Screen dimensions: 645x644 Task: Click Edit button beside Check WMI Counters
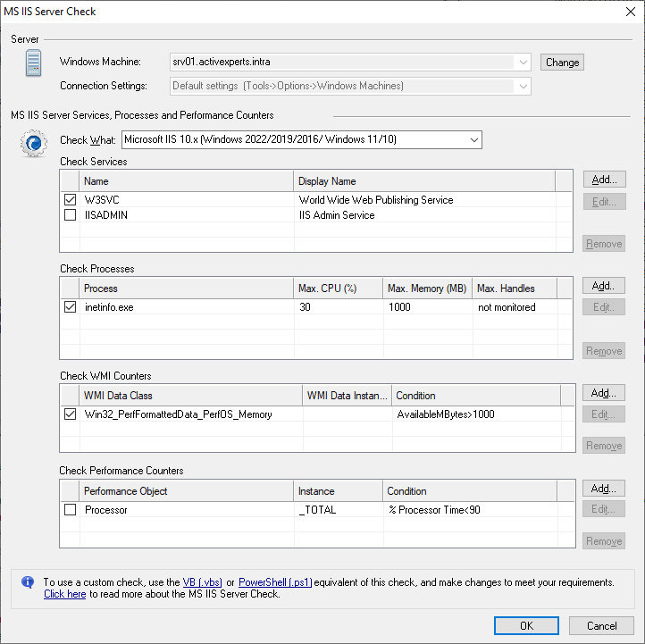603,414
